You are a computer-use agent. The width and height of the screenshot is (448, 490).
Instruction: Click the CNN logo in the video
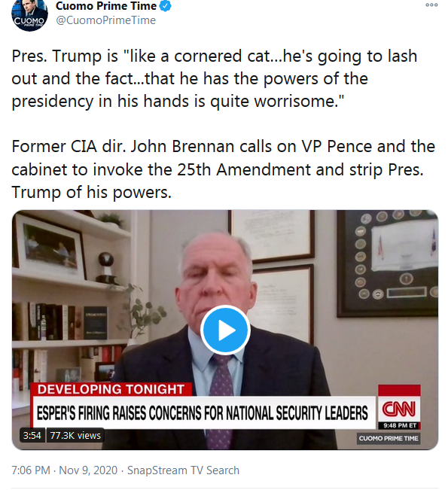coord(399,408)
